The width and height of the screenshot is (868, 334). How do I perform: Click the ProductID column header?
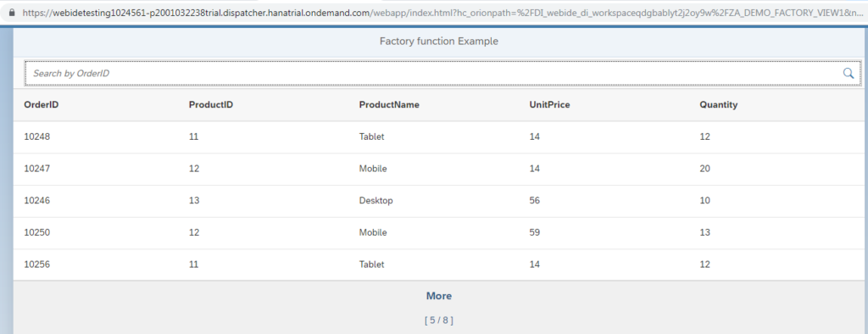[x=210, y=104]
